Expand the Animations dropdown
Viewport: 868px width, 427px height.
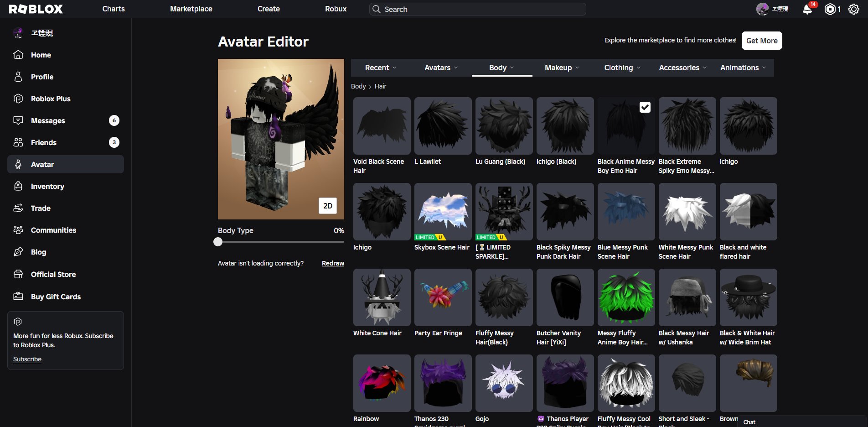743,68
